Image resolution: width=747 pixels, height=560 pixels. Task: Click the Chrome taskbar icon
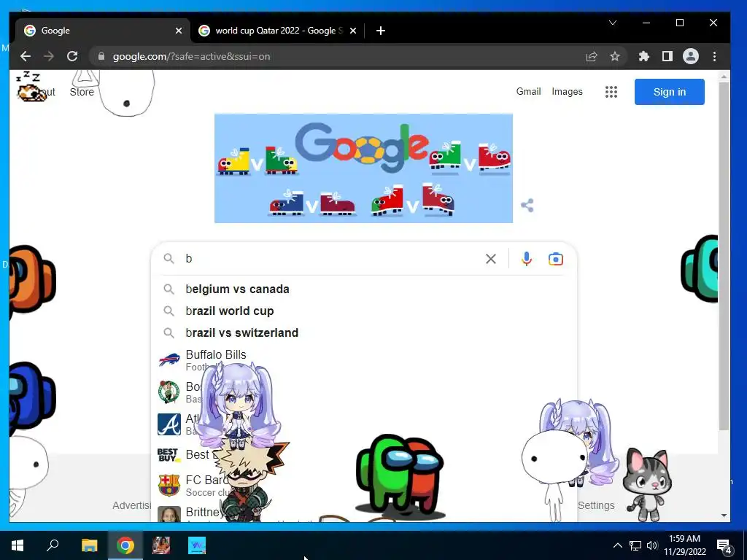(125, 545)
